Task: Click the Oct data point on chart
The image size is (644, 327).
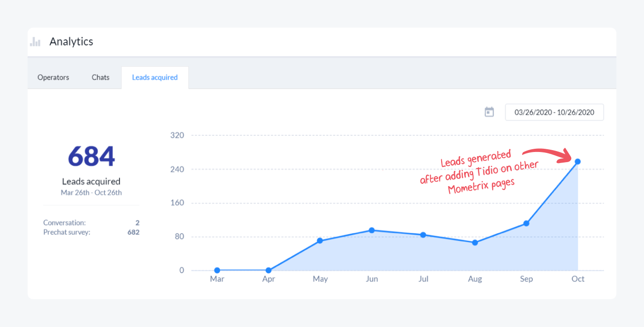Action: [578, 162]
